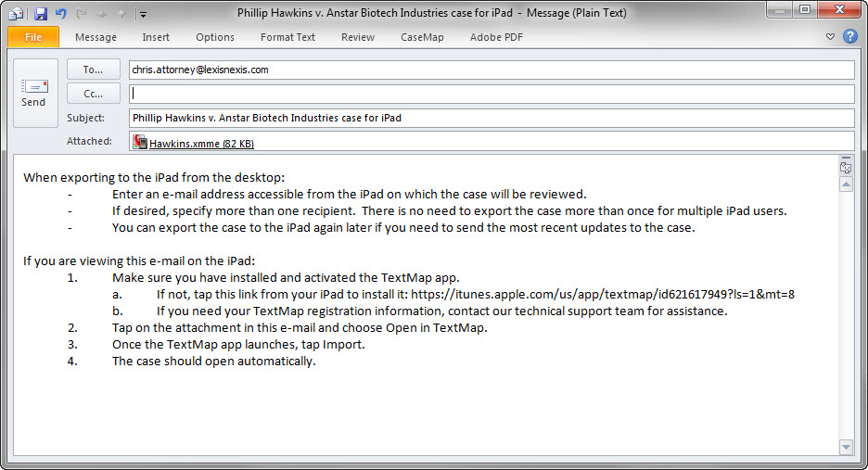Click the line 'Make sure you have installed and activated'
The width and height of the screenshot is (868, 470).
286,278
